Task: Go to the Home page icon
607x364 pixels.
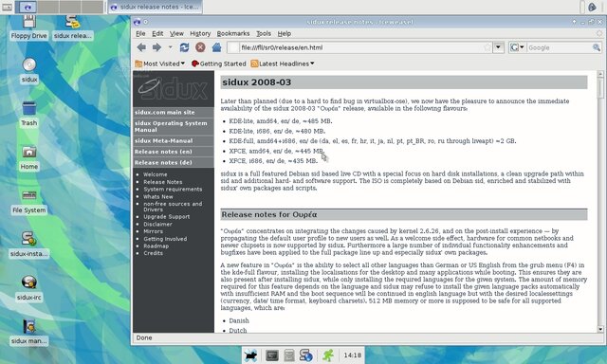Action: coord(216,47)
